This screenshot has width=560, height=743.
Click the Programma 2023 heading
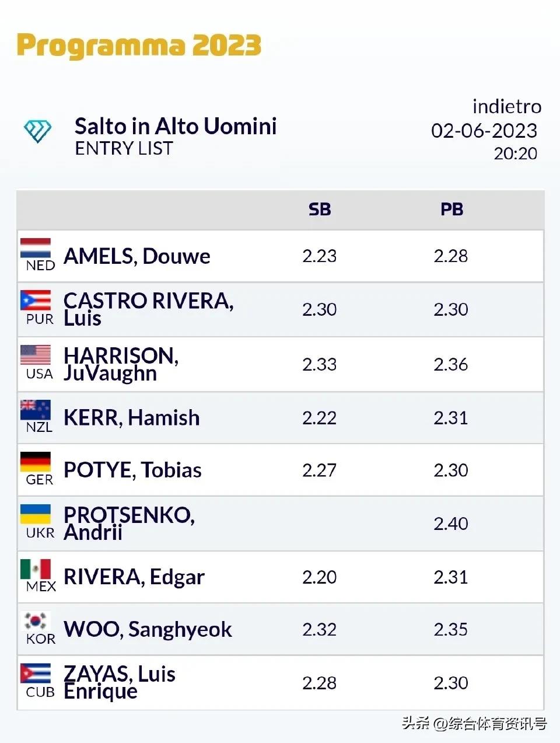pos(139,46)
